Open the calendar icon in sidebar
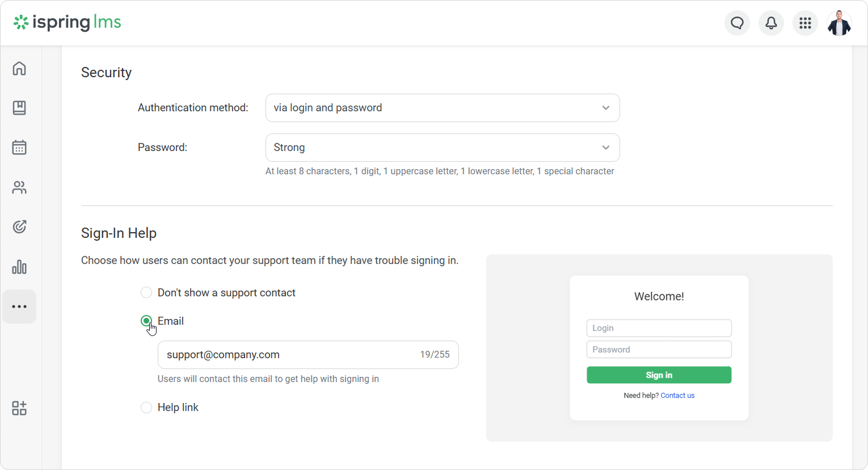Screen dimensions: 868x470 point(19,148)
